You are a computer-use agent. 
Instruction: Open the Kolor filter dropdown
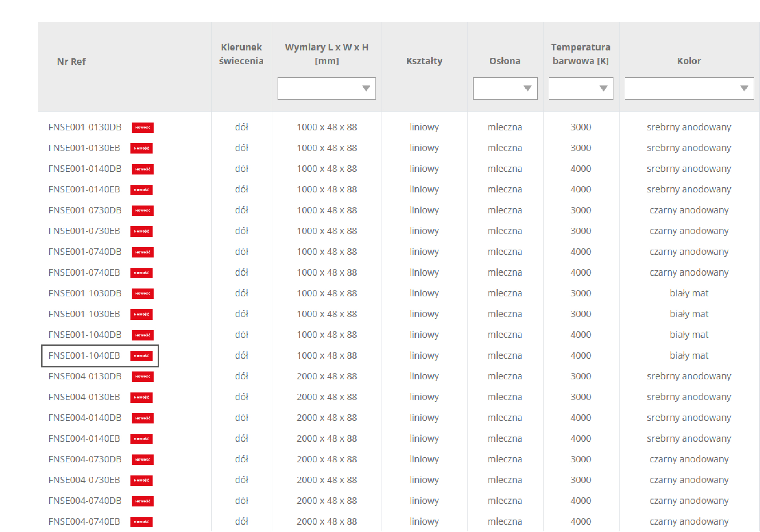pos(689,88)
